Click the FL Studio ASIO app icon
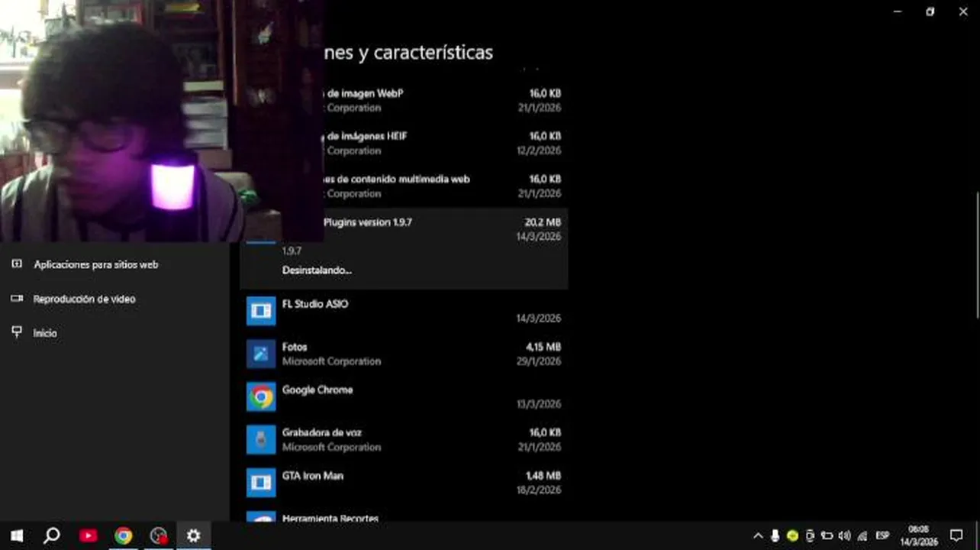This screenshot has width=980, height=550. [261, 311]
